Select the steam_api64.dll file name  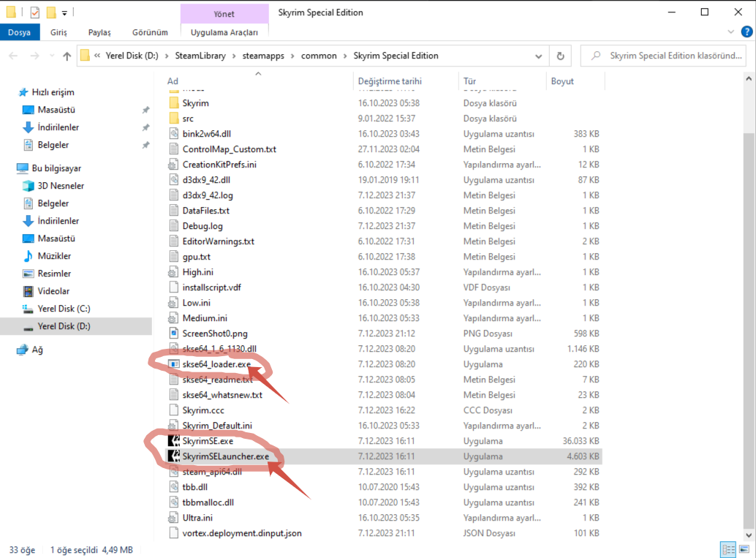(212, 472)
